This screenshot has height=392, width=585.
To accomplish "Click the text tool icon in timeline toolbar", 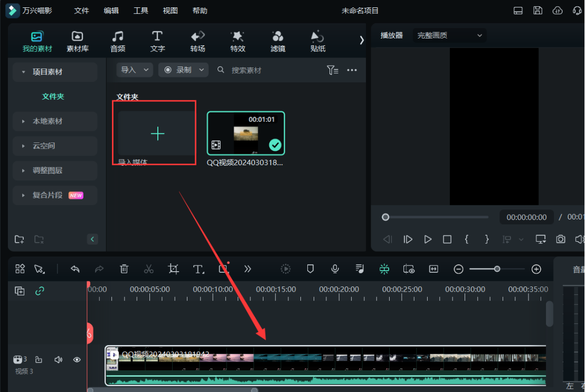I will tap(199, 269).
